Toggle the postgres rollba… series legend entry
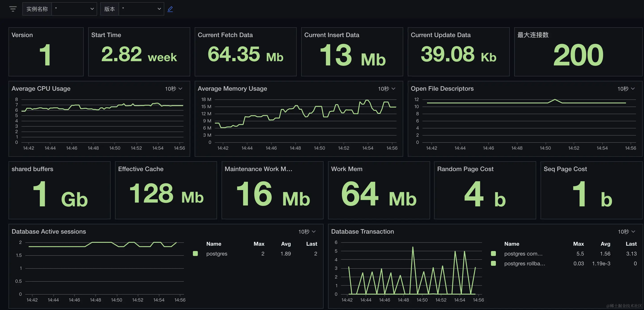This screenshot has width=644, height=310. 525,263
